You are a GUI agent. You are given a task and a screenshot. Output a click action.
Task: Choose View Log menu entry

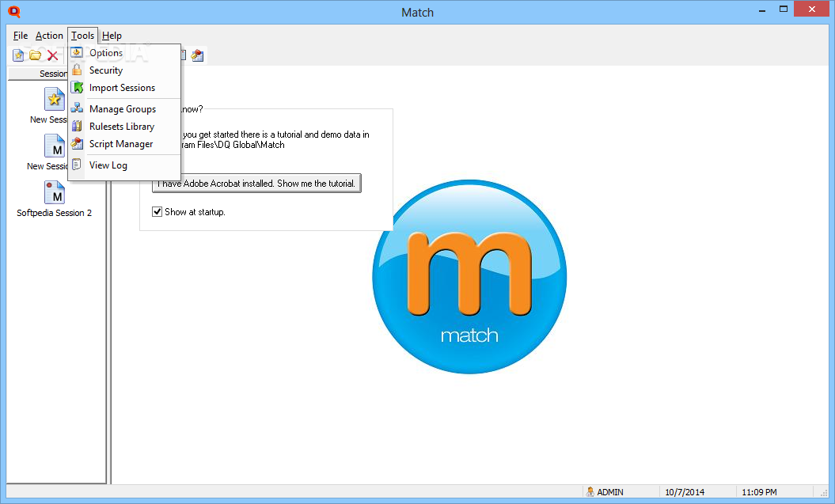pyautogui.click(x=124, y=165)
